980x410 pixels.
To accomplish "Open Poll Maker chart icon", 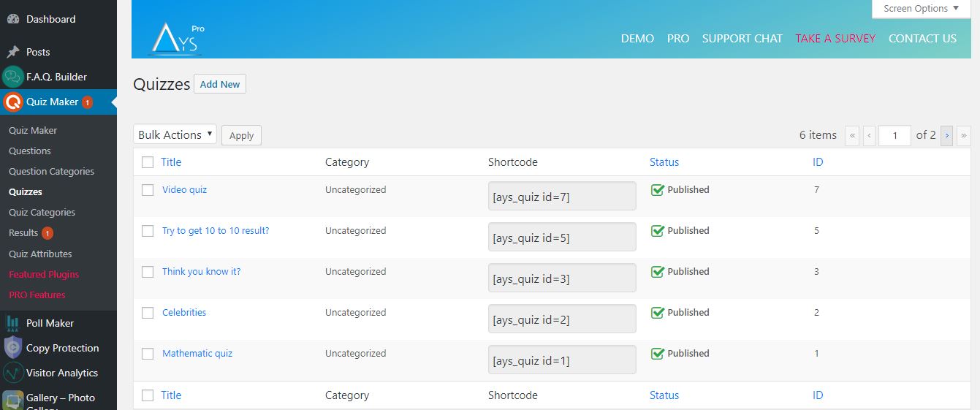I will 13,323.
